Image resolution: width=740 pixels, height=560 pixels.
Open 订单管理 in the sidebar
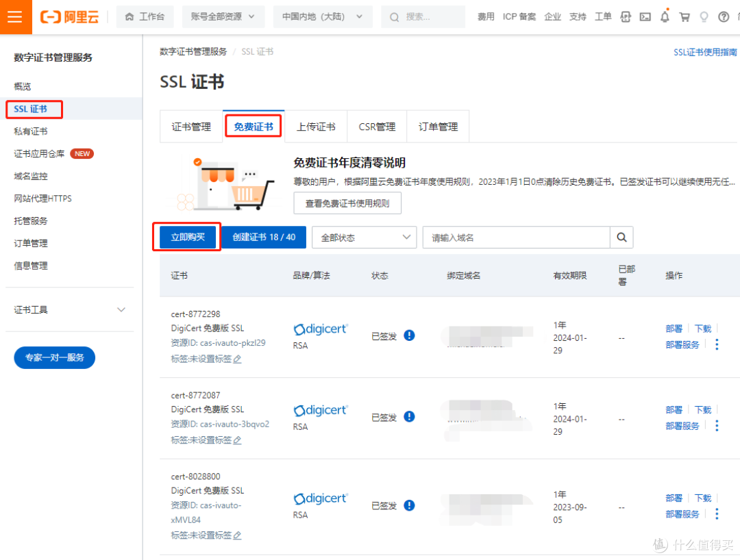31,243
